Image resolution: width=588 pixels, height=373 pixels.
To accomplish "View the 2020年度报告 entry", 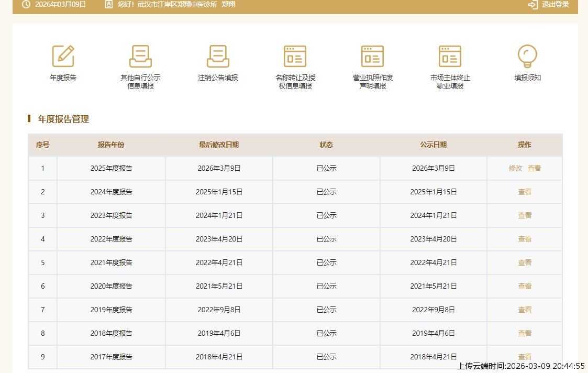I will point(525,286).
